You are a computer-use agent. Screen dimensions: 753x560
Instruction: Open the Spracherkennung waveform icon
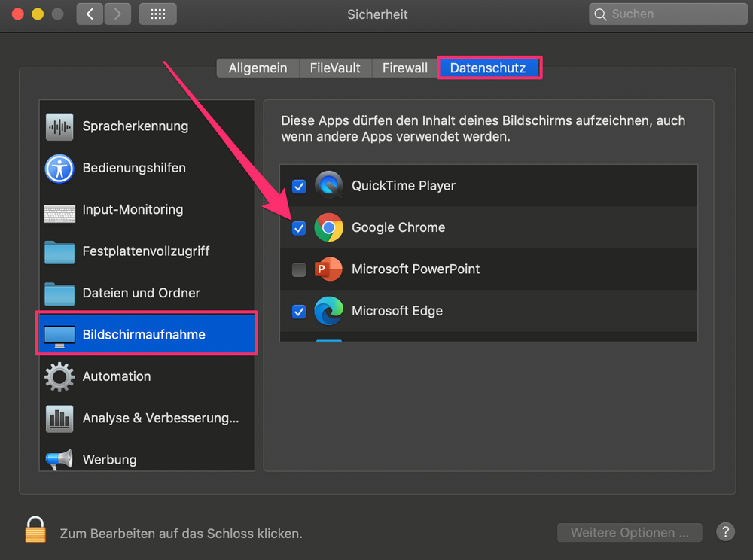[x=59, y=126]
